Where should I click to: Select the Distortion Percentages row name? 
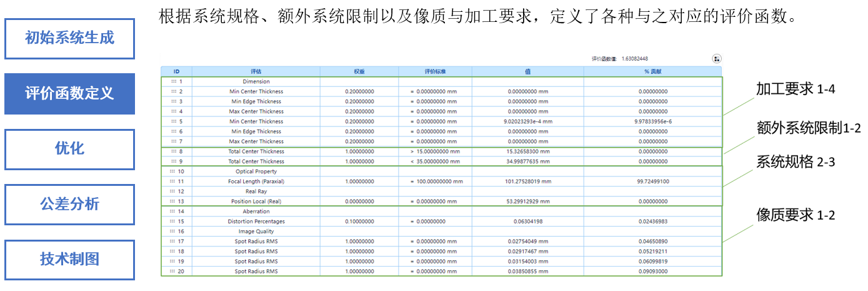(x=256, y=222)
